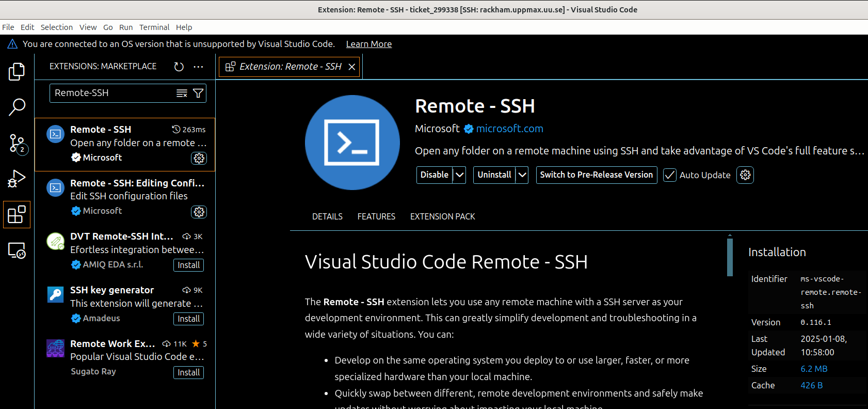The width and height of the screenshot is (868, 409).
Task: Open the Terminal menu
Action: tap(154, 27)
